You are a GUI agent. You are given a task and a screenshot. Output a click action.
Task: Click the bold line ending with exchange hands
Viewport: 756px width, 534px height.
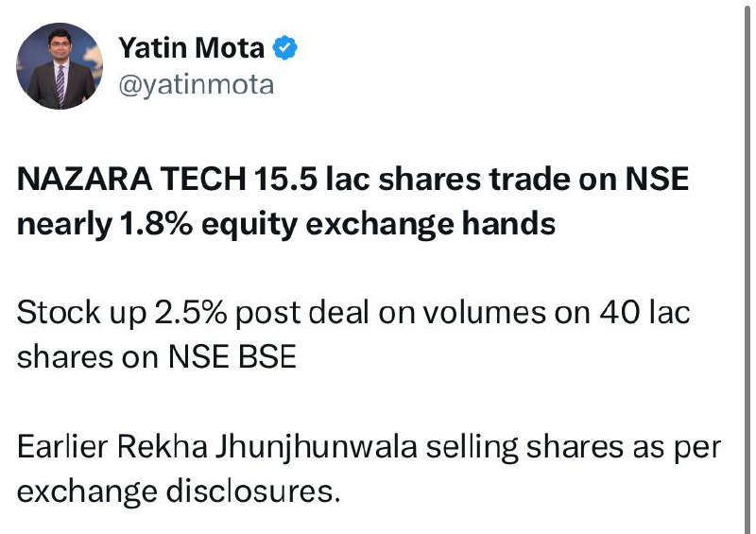coord(286,225)
